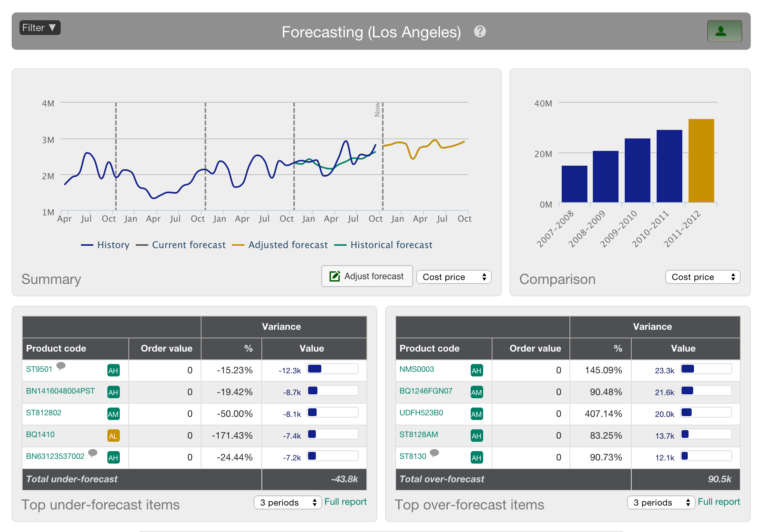The height and width of the screenshot is (532, 764).
Task: Open Full report for over-forecast items
Action: [718, 502]
